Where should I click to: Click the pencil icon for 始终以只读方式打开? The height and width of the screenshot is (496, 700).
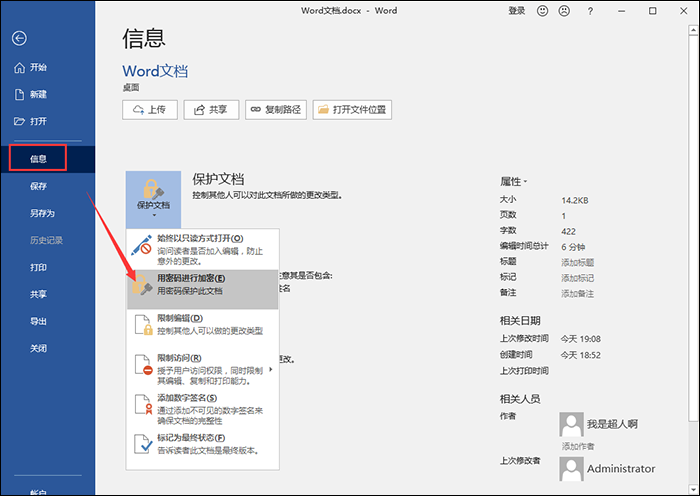tap(142, 245)
